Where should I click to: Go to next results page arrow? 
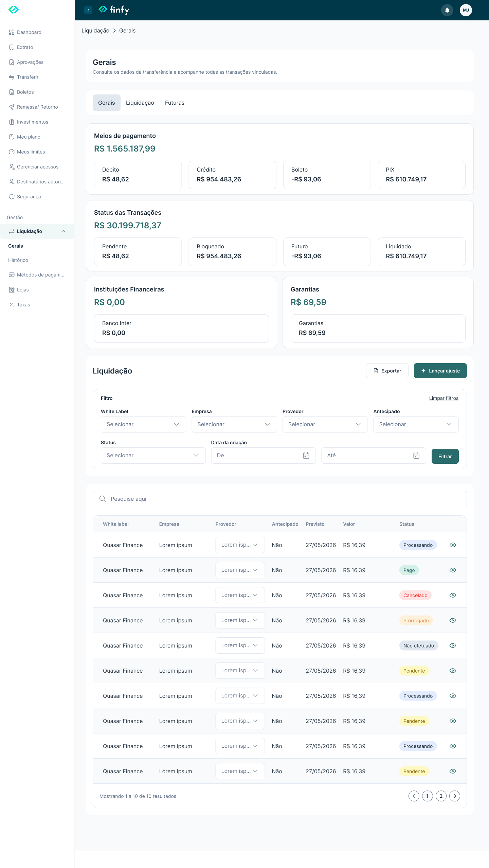(x=455, y=796)
